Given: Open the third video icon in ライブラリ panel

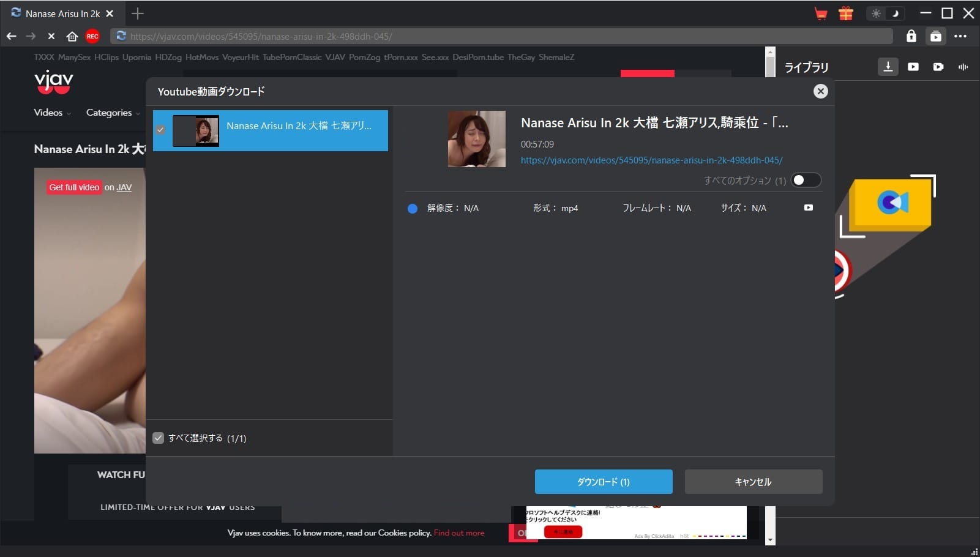Looking at the screenshot, I should (x=938, y=67).
